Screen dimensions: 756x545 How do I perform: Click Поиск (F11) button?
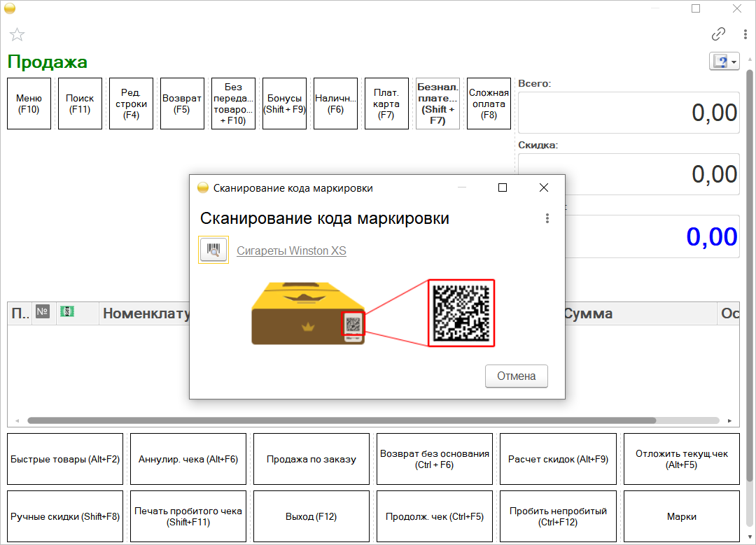coord(80,104)
